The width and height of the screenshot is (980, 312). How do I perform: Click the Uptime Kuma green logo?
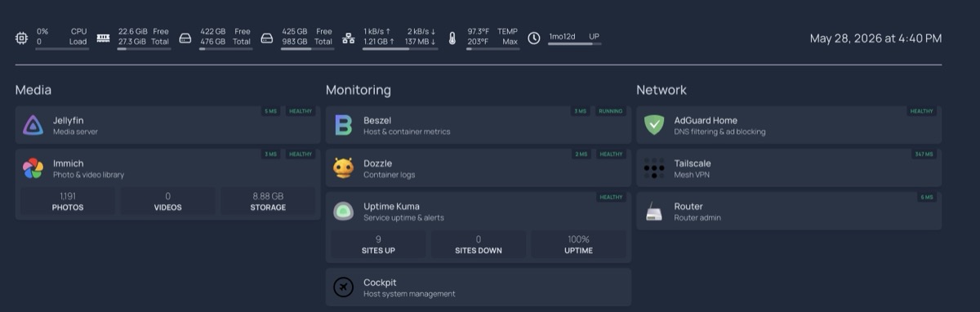click(343, 212)
